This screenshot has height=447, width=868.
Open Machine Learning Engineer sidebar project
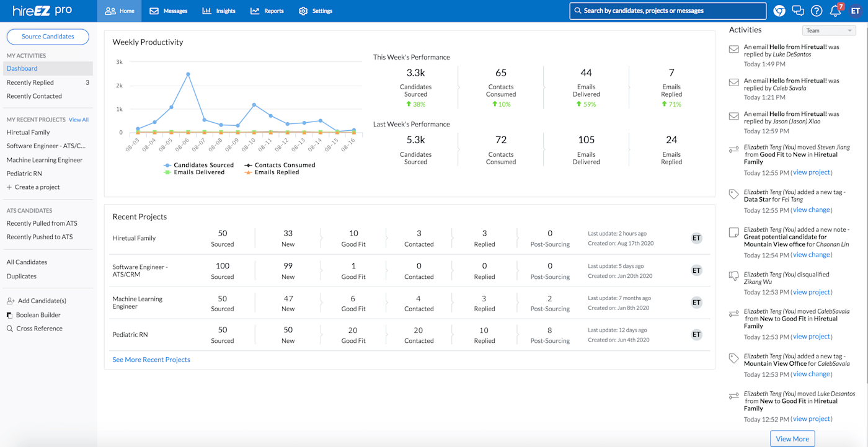(x=45, y=160)
